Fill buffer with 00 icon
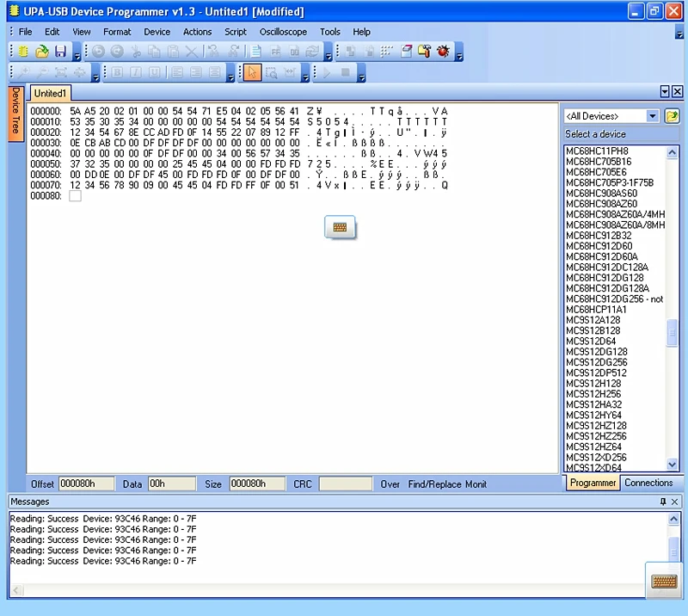This screenshot has width=688, height=616. point(294,52)
